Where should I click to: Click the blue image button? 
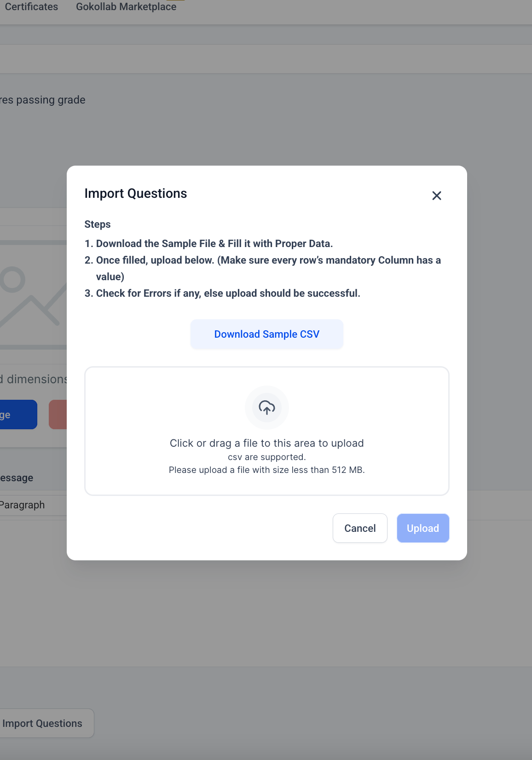(18, 415)
